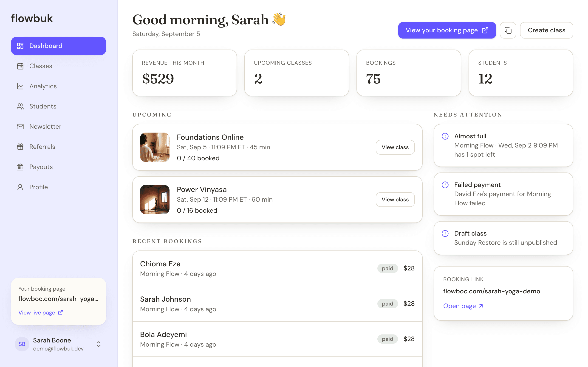The image size is (588, 367).
Task: Open Referrals via the gift icon
Action: (20, 147)
